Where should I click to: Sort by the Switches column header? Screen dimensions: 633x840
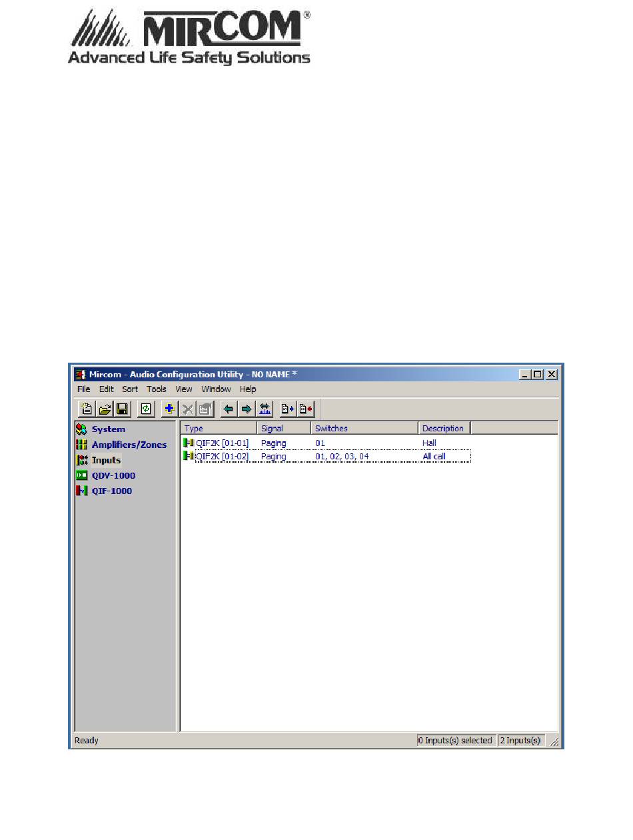tap(364, 429)
